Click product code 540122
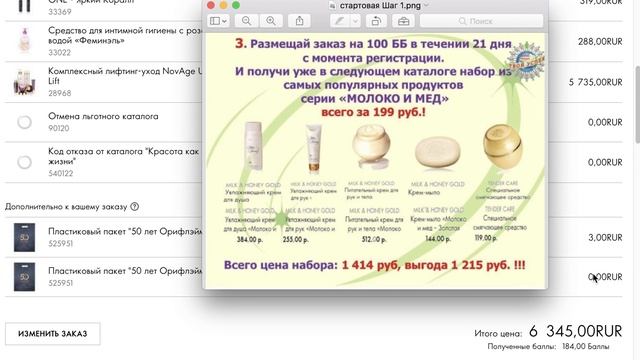The height and width of the screenshot is (360, 640). click(x=61, y=173)
